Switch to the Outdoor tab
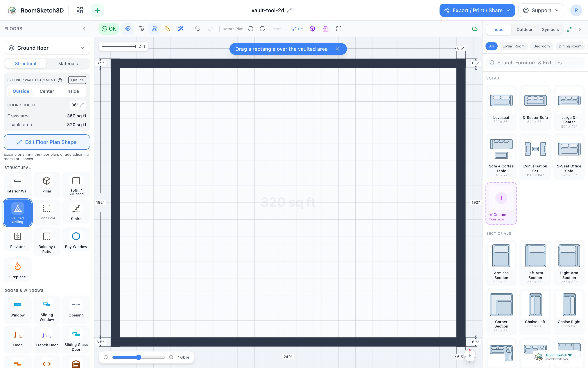The image size is (588, 368). (524, 29)
